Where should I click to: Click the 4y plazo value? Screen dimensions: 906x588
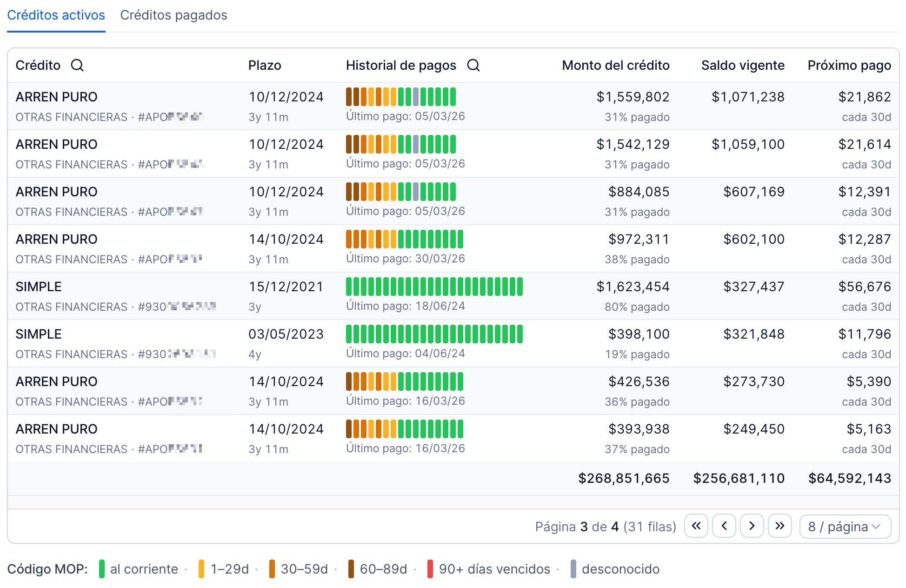tap(255, 354)
